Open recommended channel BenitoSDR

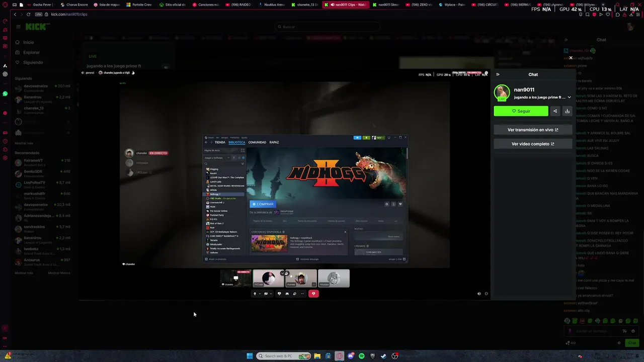pos(43,173)
